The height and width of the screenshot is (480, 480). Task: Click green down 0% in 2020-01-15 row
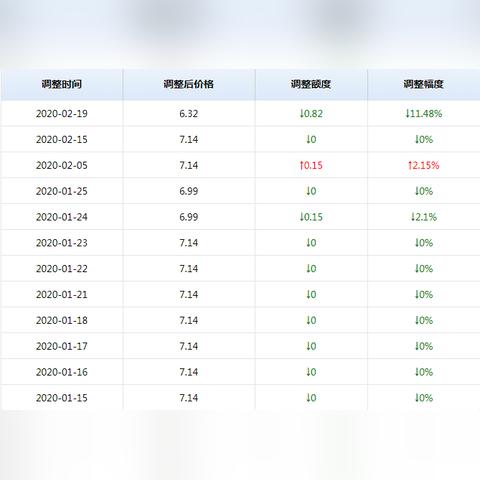click(424, 398)
